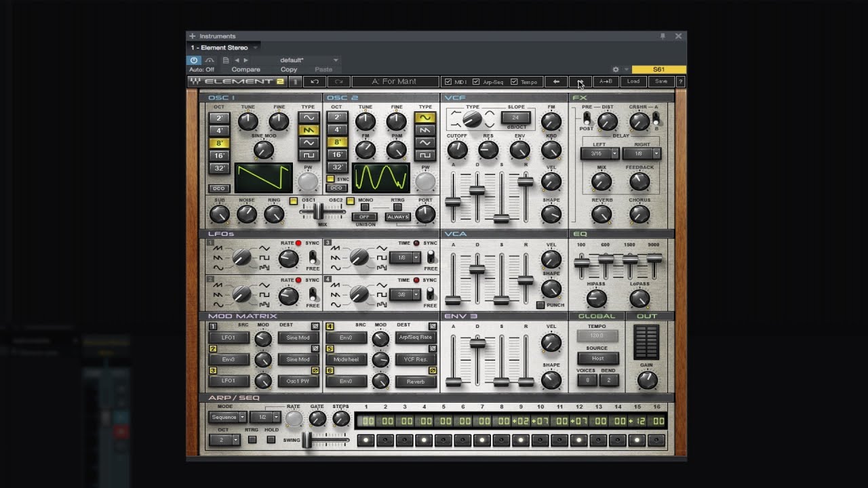Click the SWING slider handle
Screen dimensions: 868x488
pos(307,441)
